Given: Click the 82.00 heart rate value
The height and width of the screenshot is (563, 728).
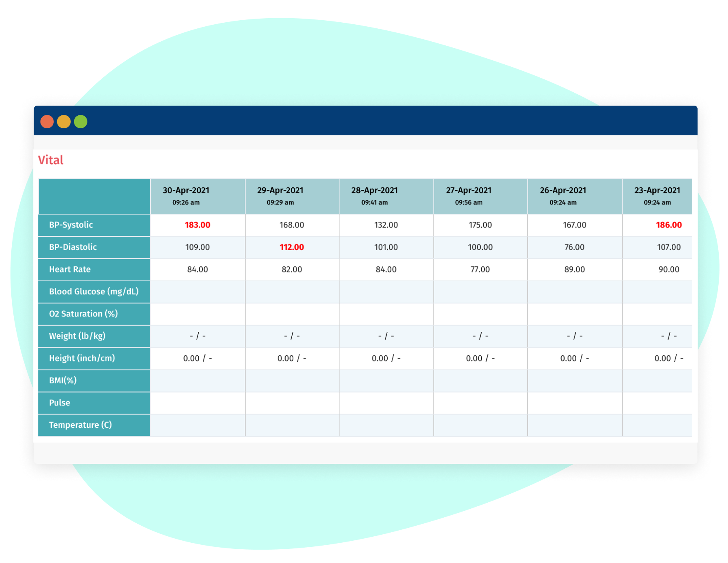Looking at the screenshot, I should [x=292, y=270].
